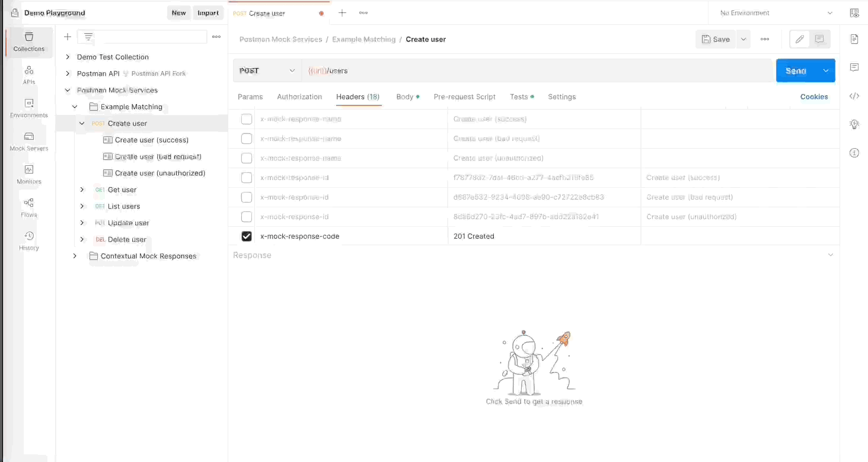Screen dimensions: 868x462
Task: Switch to the Pre-request Script tab
Action: click(464, 97)
